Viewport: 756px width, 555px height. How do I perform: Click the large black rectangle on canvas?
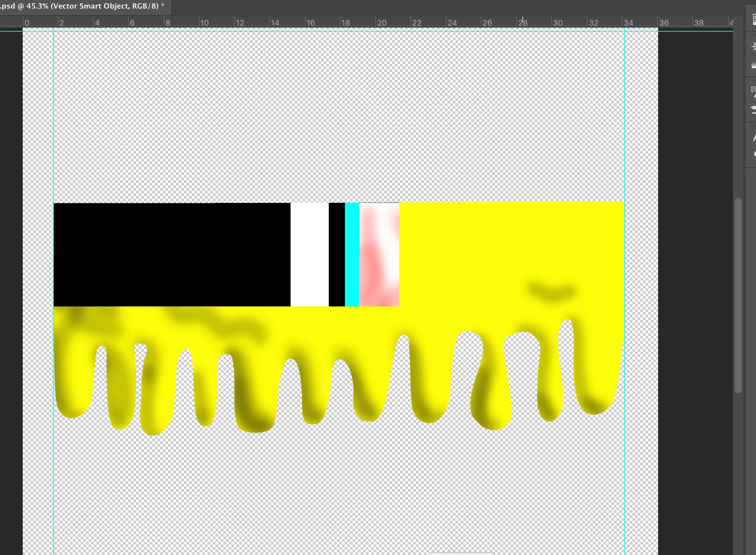(x=171, y=254)
